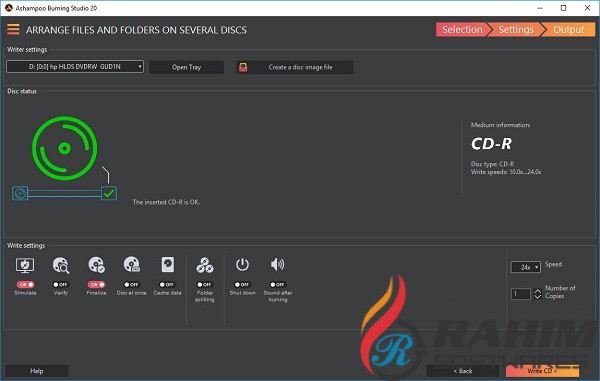The height and width of the screenshot is (381, 600).
Task: Enable the Disc at once toggle
Action: pyautogui.click(x=132, y=285)
